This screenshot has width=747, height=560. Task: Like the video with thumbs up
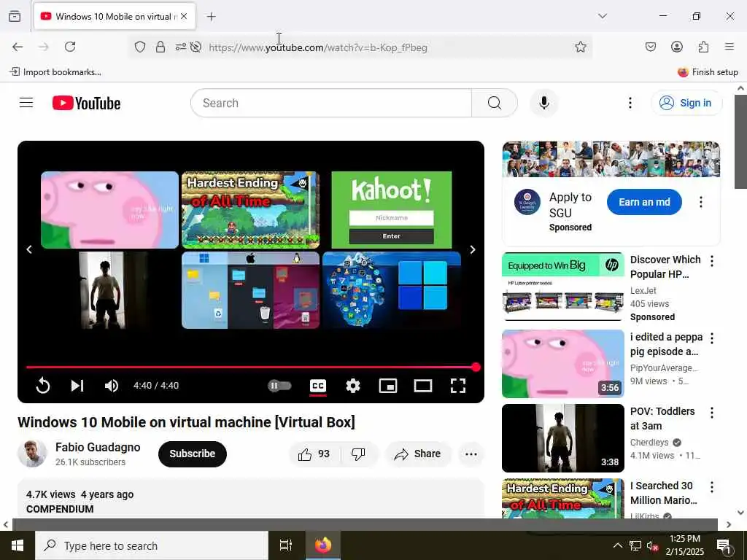(x=314, y=454)
